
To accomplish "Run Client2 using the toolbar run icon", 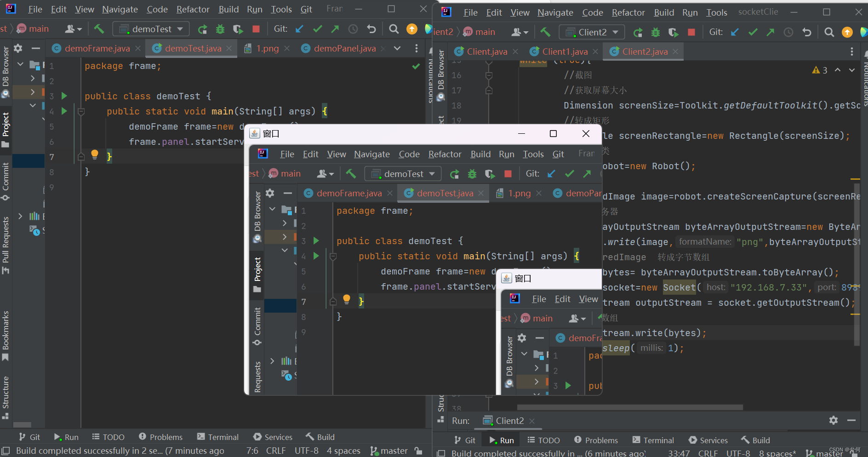I will [638, 33].
